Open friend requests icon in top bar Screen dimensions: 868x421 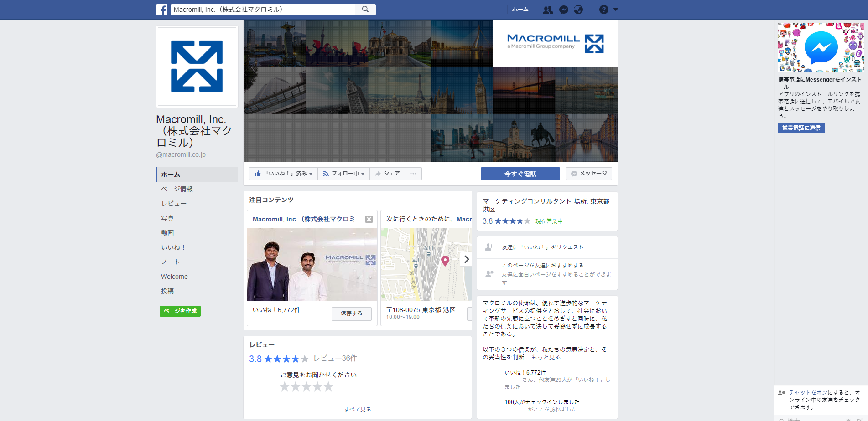coord(548,10)
